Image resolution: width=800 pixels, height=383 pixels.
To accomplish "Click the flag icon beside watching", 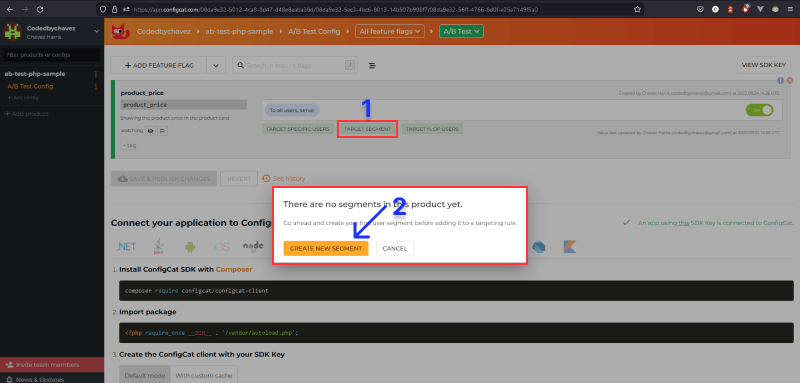I will point(162,131).
